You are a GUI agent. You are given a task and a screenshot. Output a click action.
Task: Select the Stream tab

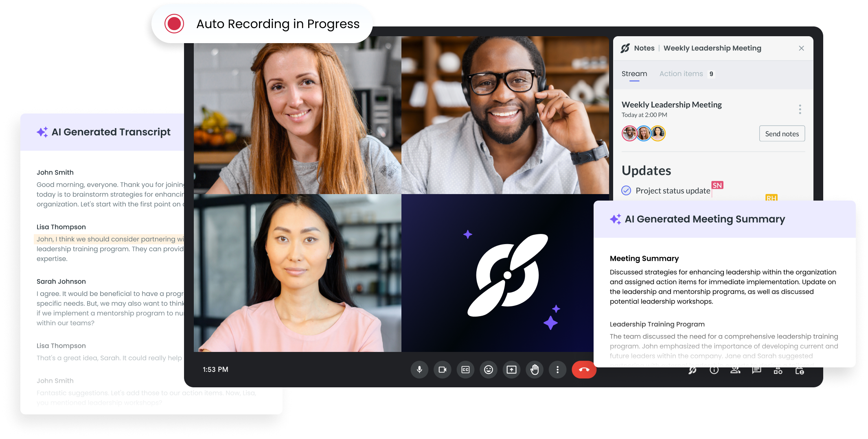click(x=634, y=74)
